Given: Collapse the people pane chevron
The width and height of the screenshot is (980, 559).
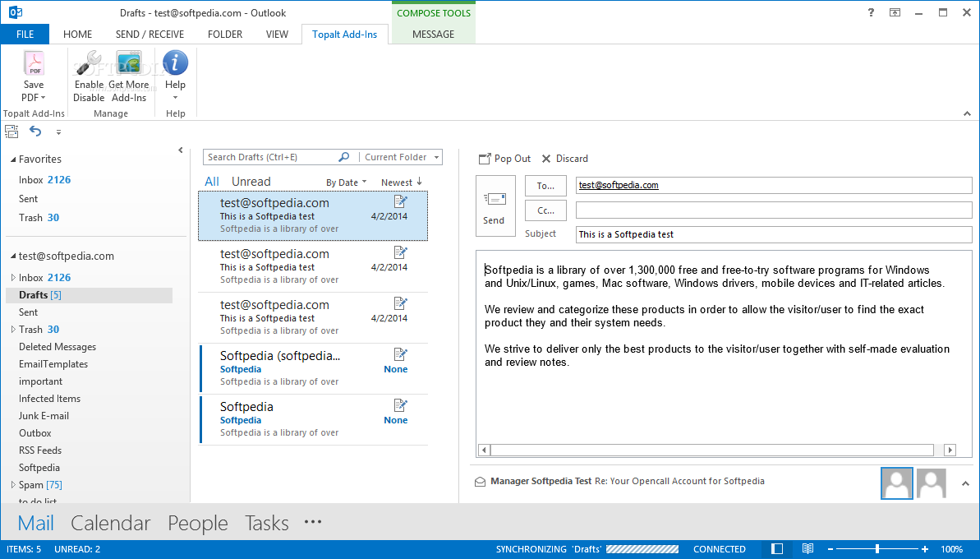Looking at the screenshot, I should point(966,483).
